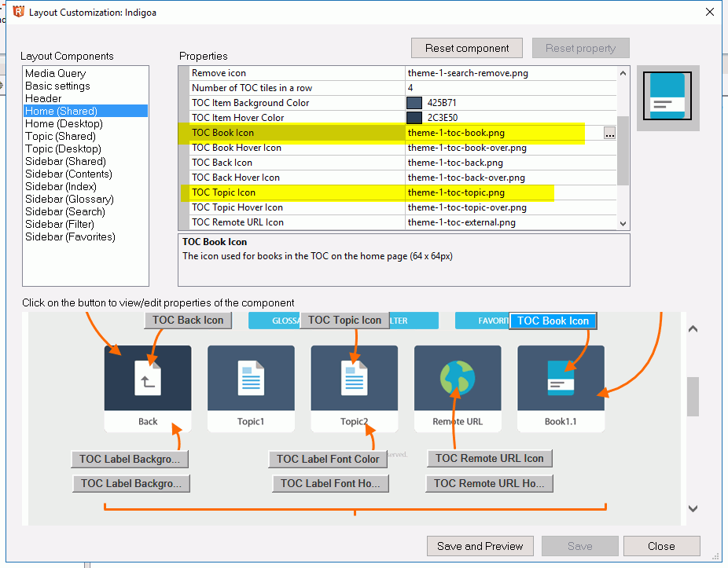
Task: Click TOC Topic Icon callout button
Action: tap(344, 321)
